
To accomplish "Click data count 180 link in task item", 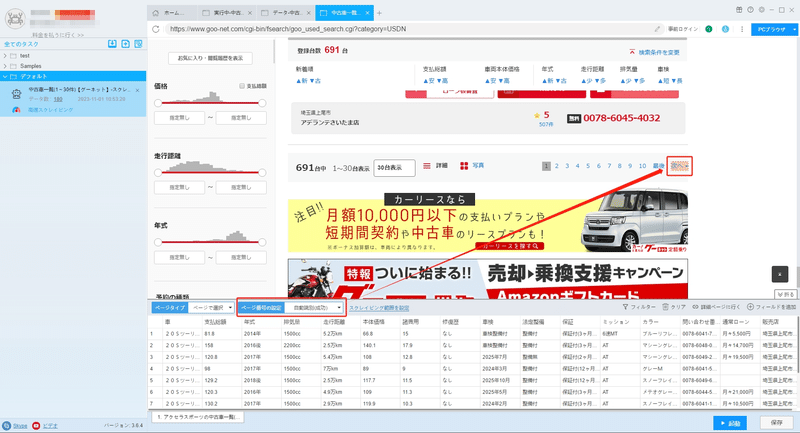I will tap(58, 99).
